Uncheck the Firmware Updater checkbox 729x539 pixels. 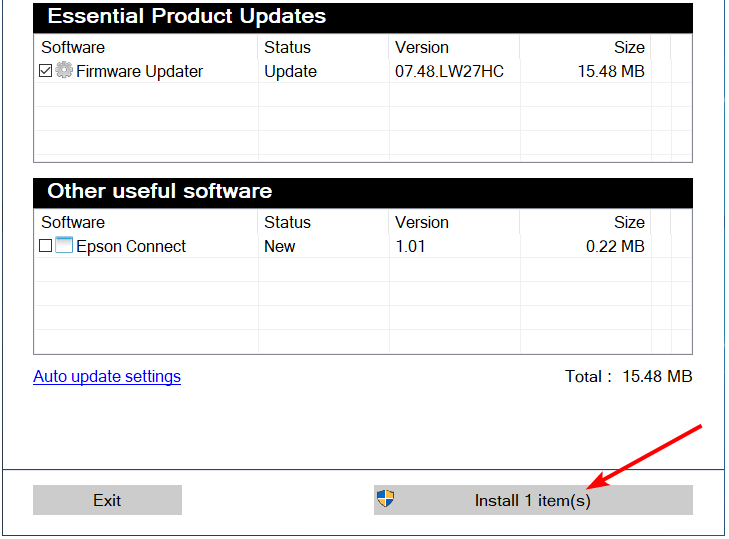[x=45, y=71]
